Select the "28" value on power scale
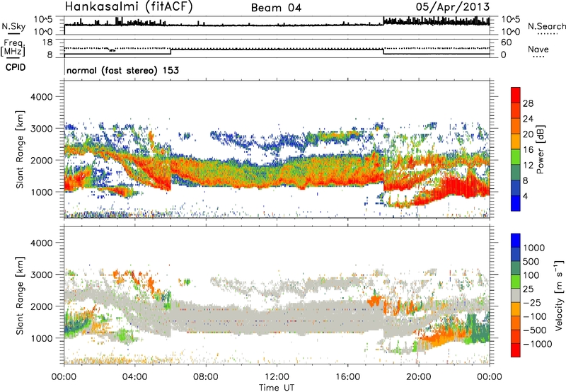The image size is (566, 392). [528, 103]
